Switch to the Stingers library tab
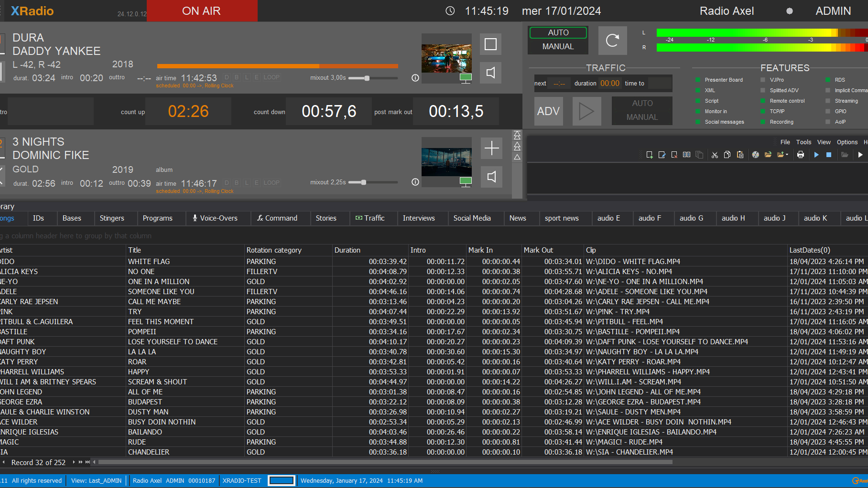This screenshot has height=488, width=868. point(112,218)
